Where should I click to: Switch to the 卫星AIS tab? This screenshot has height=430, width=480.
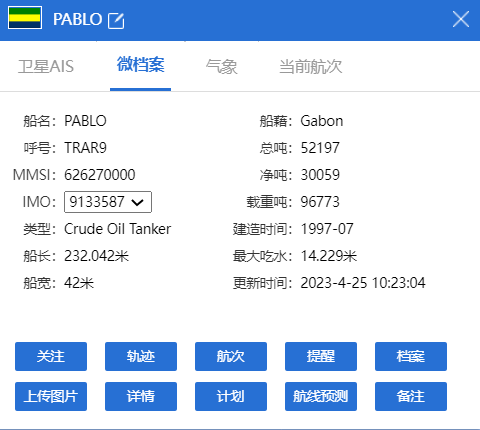46,66
